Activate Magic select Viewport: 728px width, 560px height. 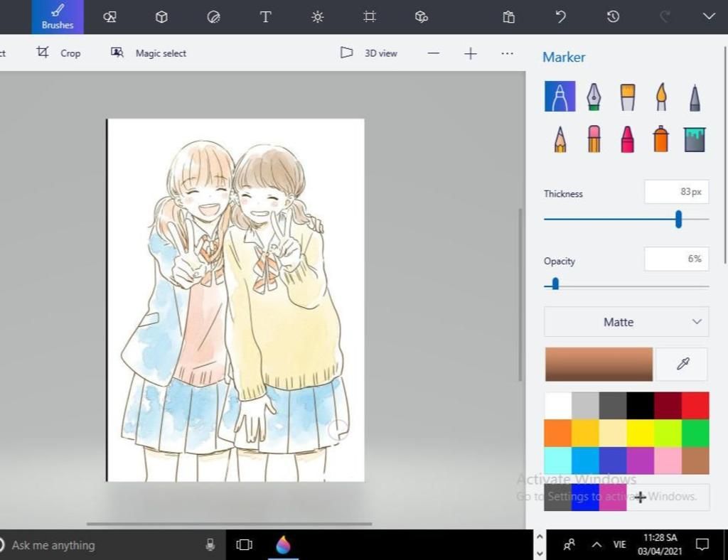[x=149, y=53]
